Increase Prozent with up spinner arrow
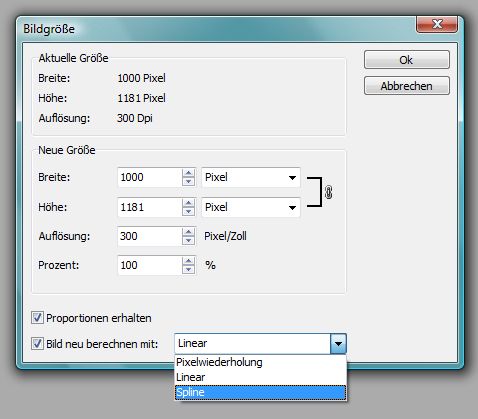This screenshot has height=419, width=478. click(x=189, y=261)
